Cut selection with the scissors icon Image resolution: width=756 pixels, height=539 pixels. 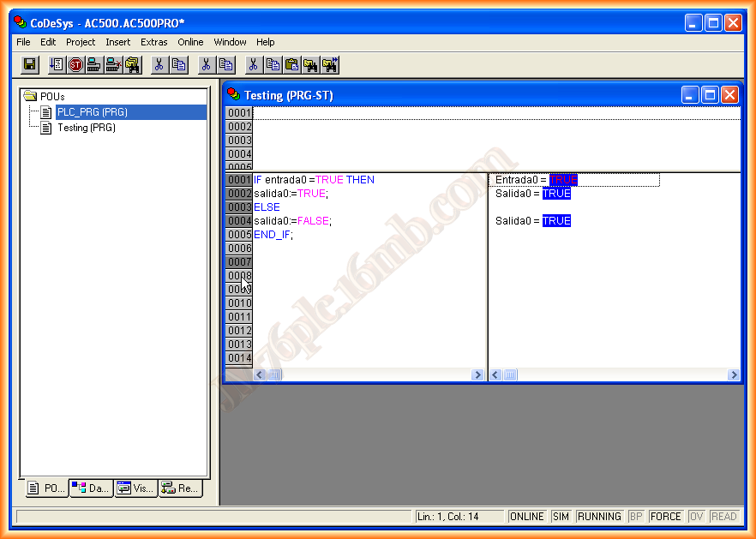coord(254,64)
